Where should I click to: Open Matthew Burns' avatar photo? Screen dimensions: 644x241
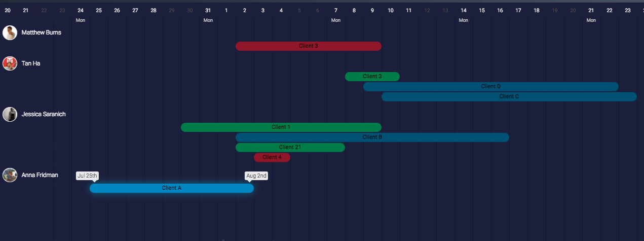pyautogui.click(x=10, y=33)
